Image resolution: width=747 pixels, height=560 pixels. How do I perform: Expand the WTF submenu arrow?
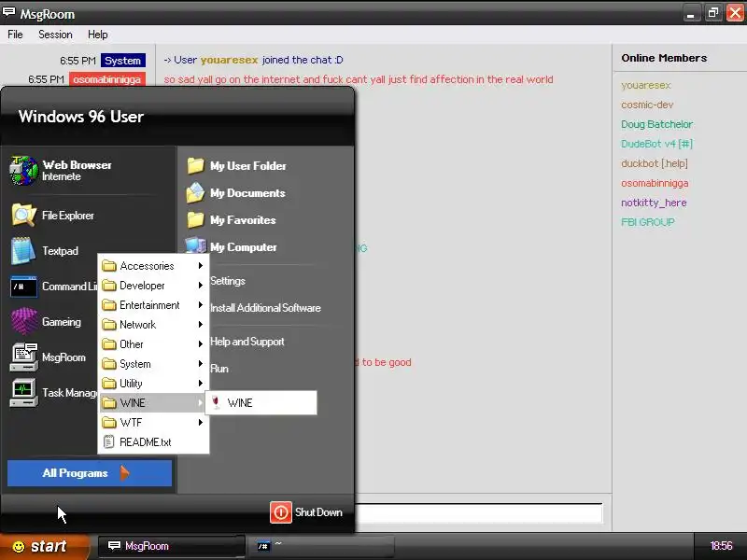tap(201, 423)
